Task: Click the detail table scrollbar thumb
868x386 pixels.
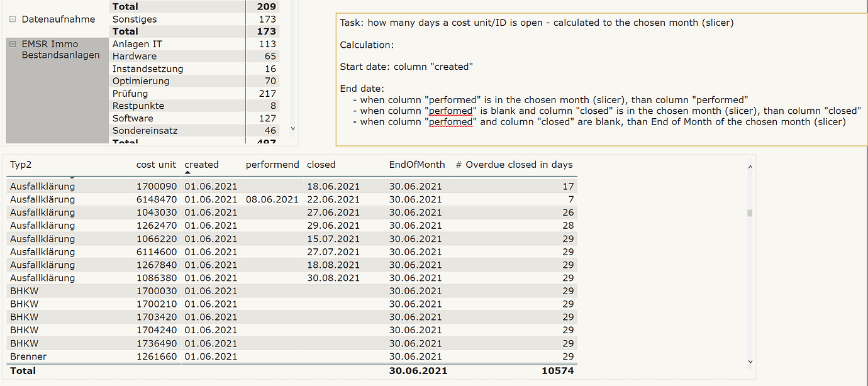Action: point(749,214)
